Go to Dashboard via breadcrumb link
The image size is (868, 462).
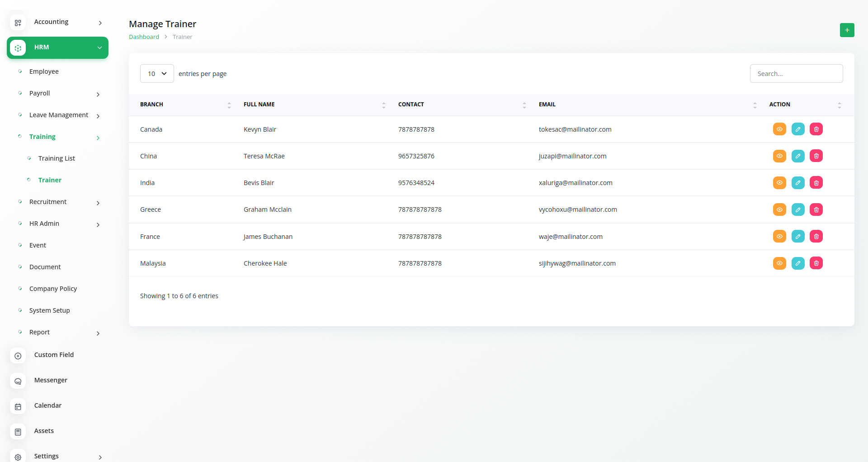(x=144, y=37)
